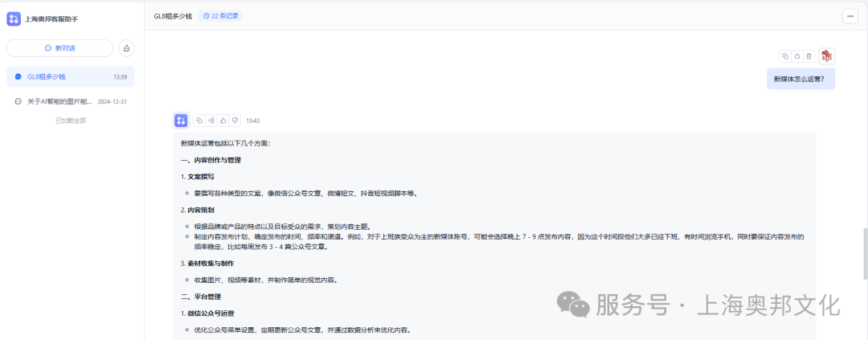Click the heading 2. 内容策划
The image size is (868, 340).
198,211
